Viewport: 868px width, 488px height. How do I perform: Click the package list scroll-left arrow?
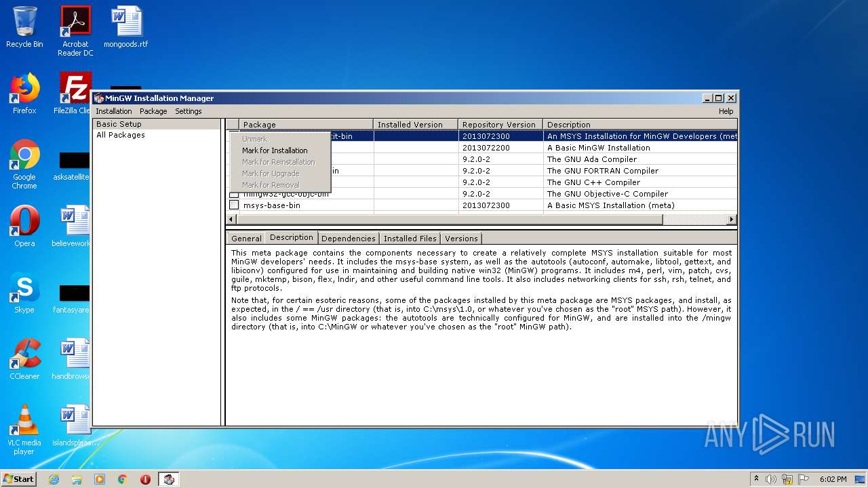tap(231, 220)
